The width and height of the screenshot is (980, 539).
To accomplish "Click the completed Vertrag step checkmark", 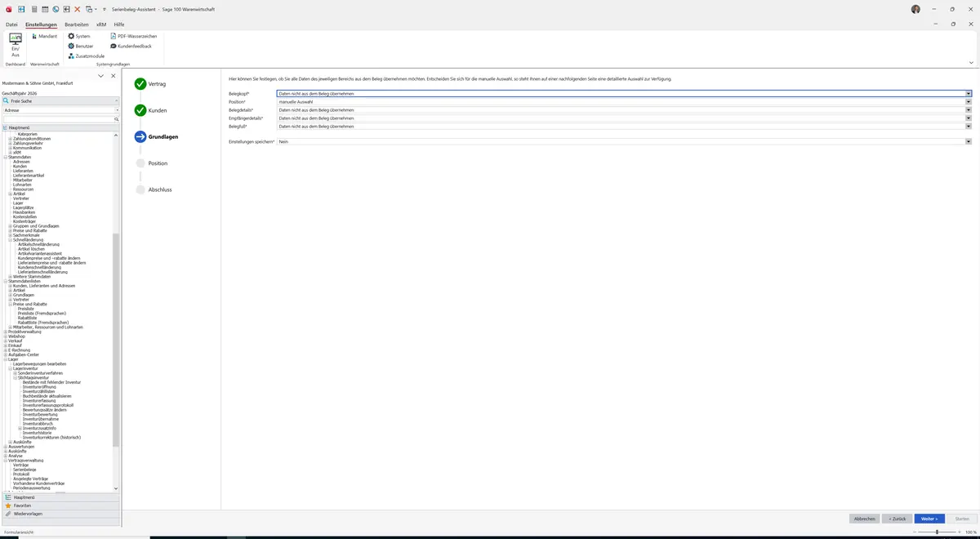I will pyautogui.click(x=140, y=83).
